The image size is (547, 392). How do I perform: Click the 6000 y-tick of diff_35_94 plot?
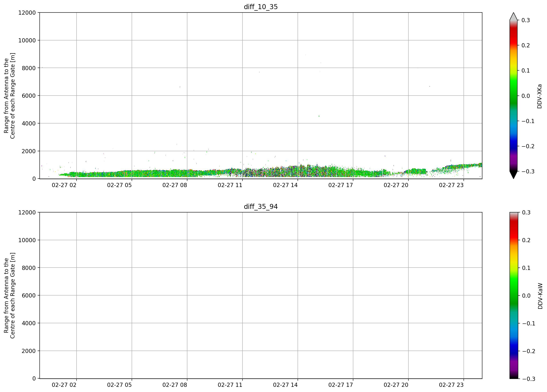[x=29, y=295]
